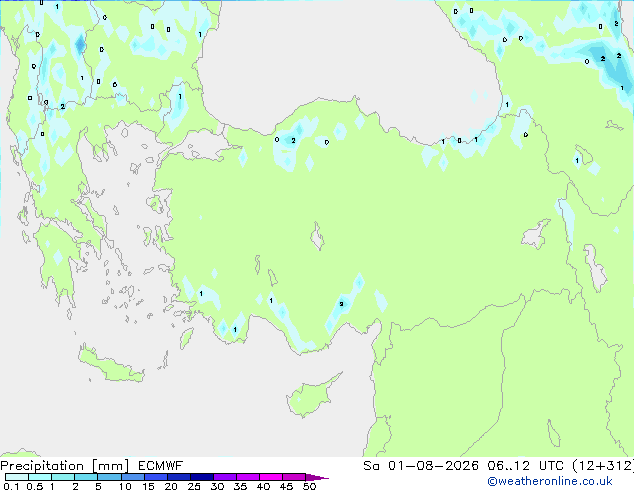Click the 10–15 mm legend swatch

point(132,477)
